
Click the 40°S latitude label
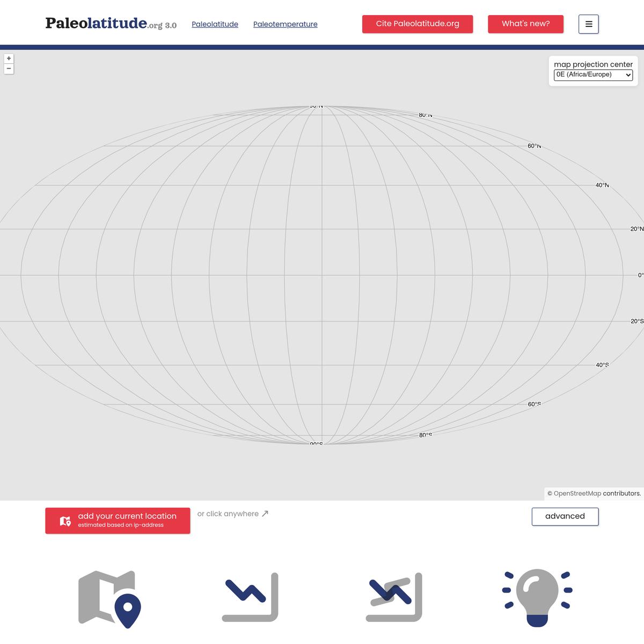click(602, 365)
